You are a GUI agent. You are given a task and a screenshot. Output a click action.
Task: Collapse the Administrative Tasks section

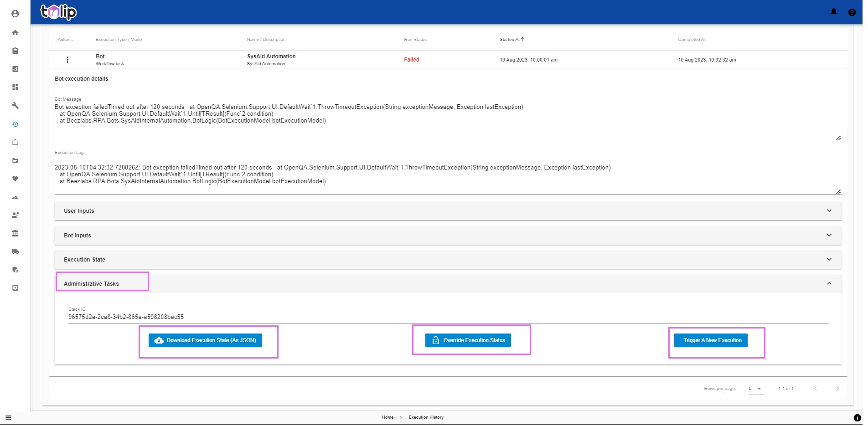click(x=448, y=283)
